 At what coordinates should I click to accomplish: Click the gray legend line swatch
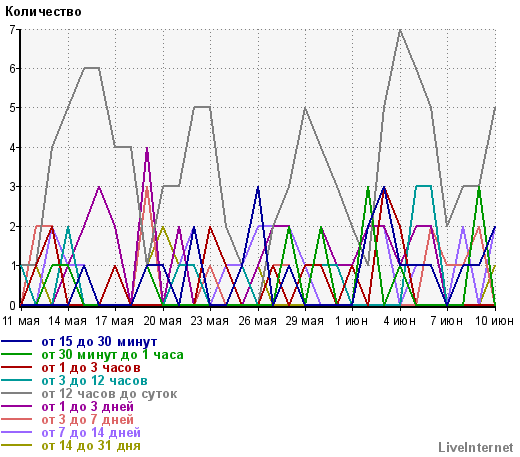[x=17, y=393]
